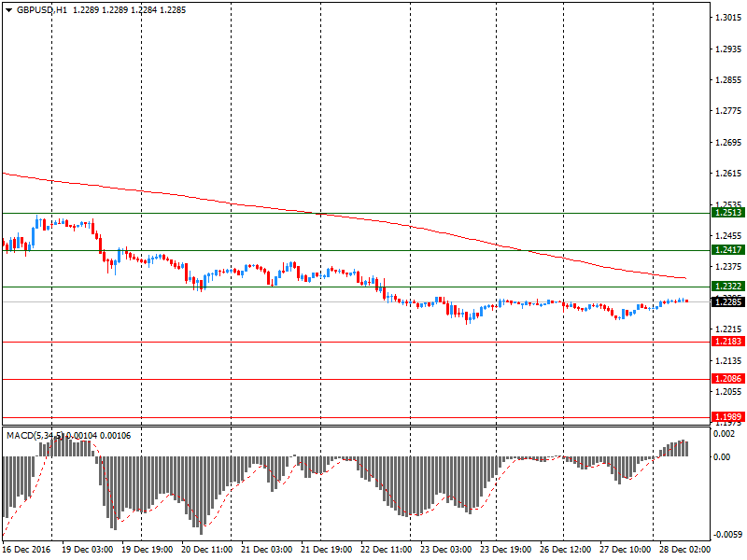Click the 0.002 MACD scale value

[725, 433]
